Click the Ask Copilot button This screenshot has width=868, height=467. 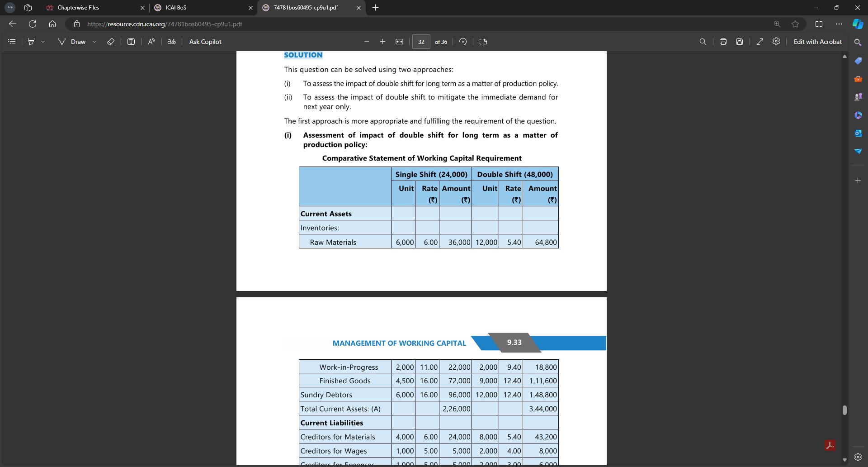click(x=205, y=42)
